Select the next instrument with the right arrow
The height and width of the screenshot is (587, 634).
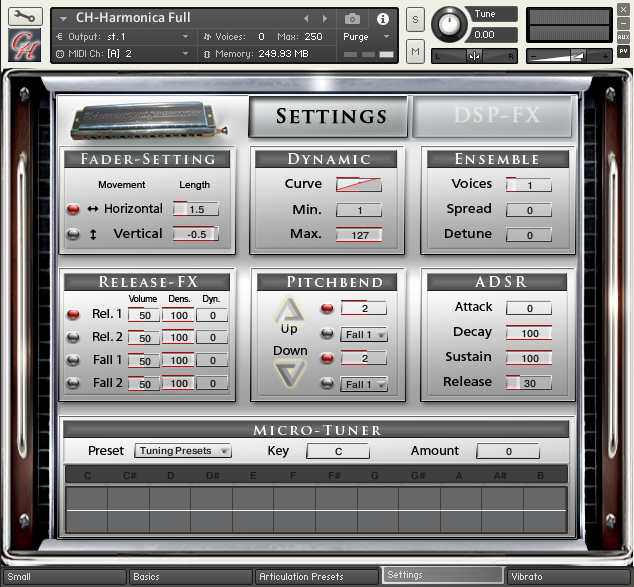pyautogui.click(x=324, y=18)
